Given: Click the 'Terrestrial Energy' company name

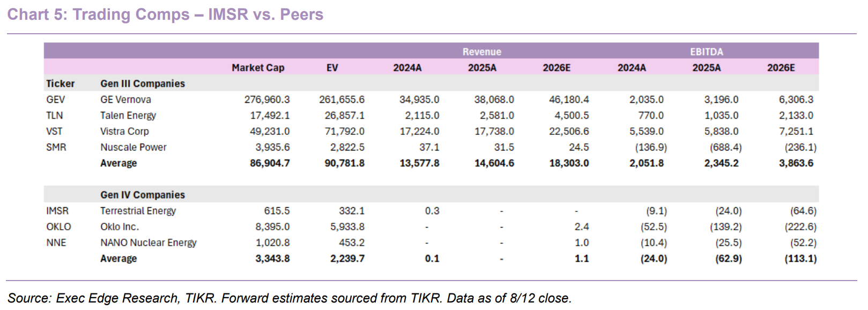Looking at the screenshot, I should pyautogui.click(x=138, y=211).
